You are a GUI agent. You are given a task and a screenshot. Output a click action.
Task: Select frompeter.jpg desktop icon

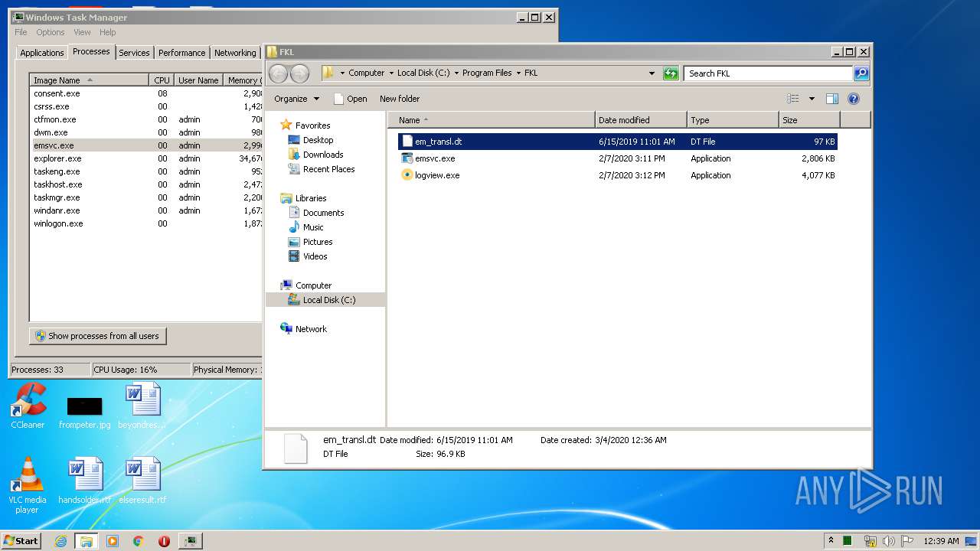coord(84,411)
